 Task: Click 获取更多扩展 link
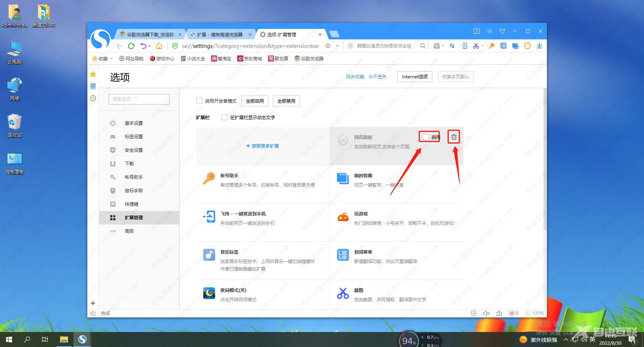(x=262, y=146)
